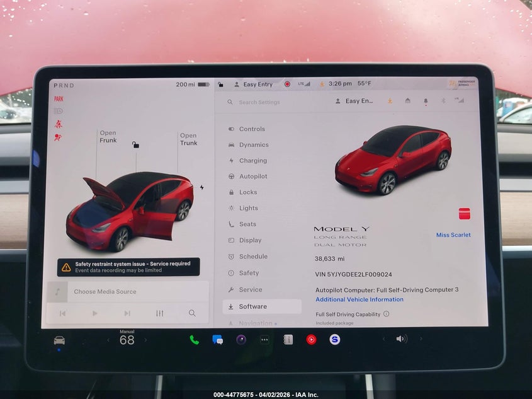Open the owner's manual app icon
Viewport: 532px width, 399px height.
[288, 340]
